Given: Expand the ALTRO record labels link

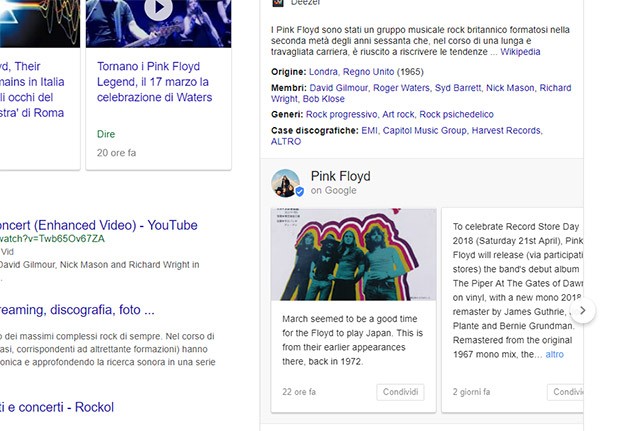Looking at the screenshot, I should pyautogui.click(x=286, y=142).
